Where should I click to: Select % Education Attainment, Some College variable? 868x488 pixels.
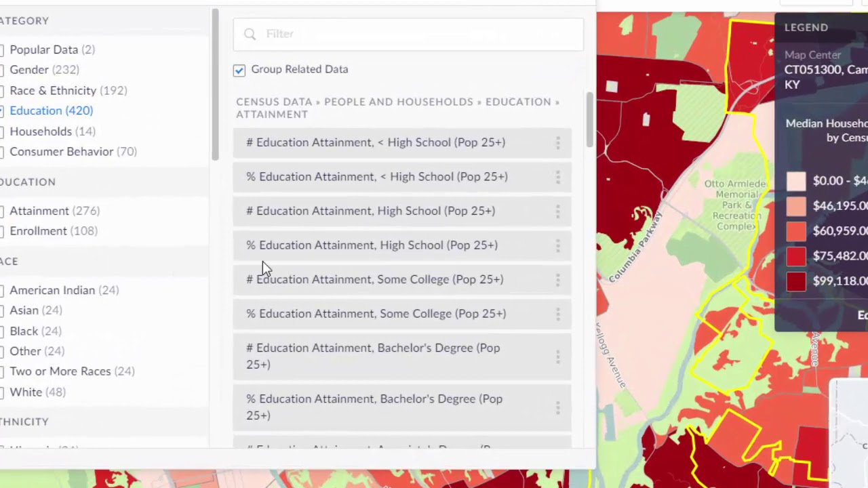(x=376, y=314)
